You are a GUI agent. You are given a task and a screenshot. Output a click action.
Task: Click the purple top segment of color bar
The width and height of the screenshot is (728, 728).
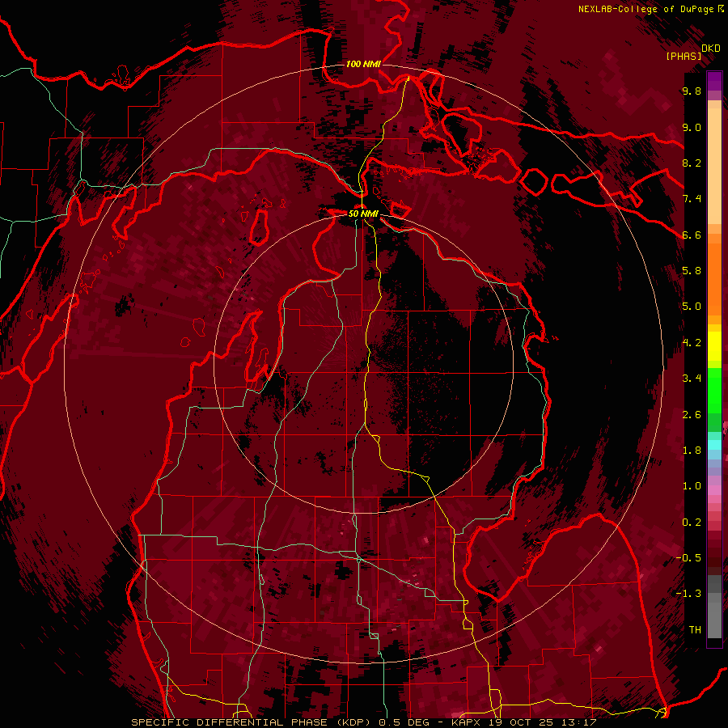[714, 81]
